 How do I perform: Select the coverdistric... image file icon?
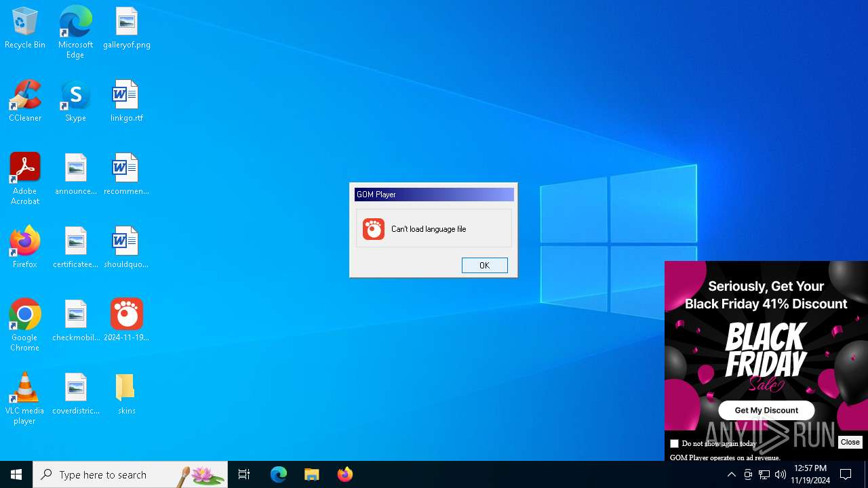pyautogui.click(x=75, y=394)
